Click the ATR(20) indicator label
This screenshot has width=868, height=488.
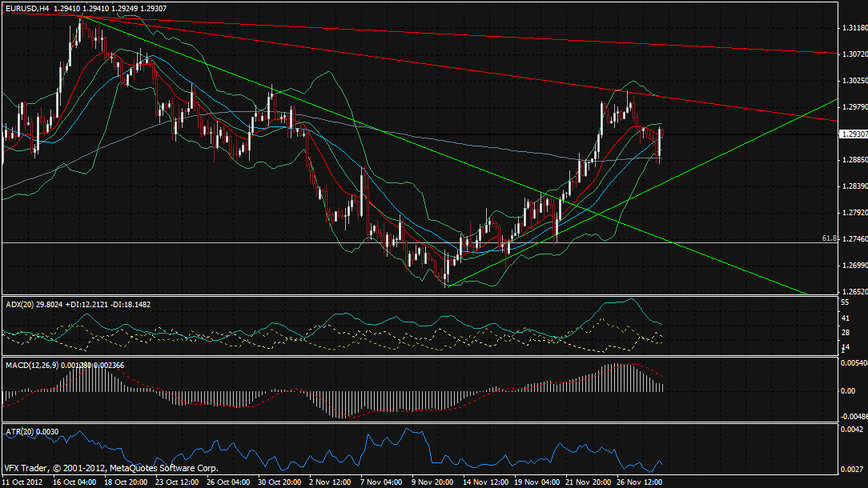pyautogui.click(x=18, y=431)
